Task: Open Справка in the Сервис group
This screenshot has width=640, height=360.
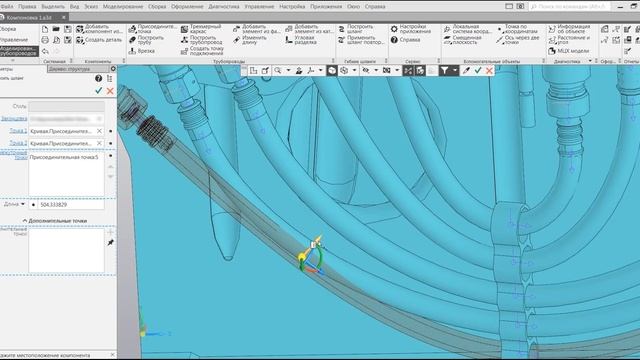Action: [x=405, y=40]
